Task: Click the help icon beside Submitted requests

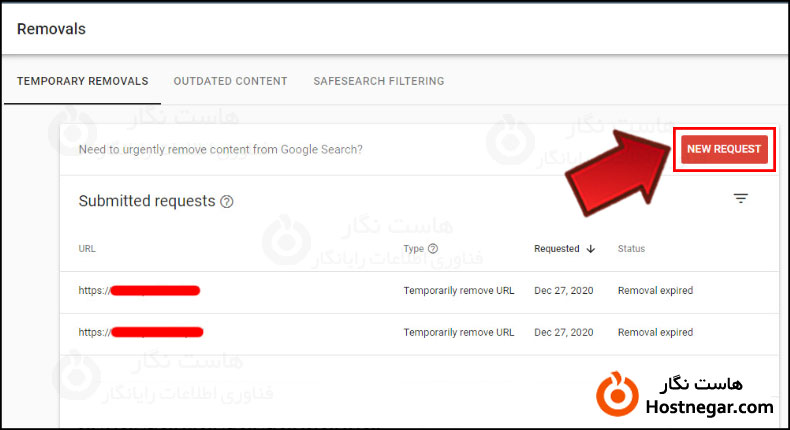Action: tap(227, 202)
